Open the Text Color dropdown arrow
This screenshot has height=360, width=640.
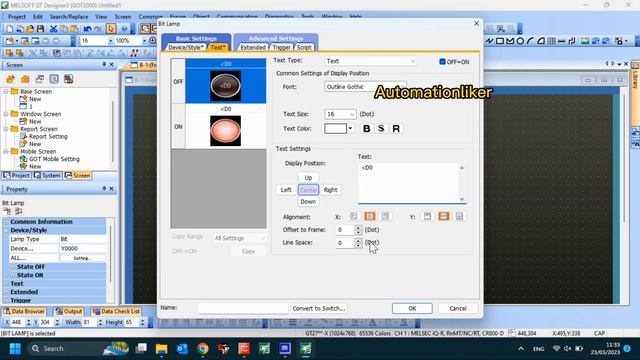350,129
